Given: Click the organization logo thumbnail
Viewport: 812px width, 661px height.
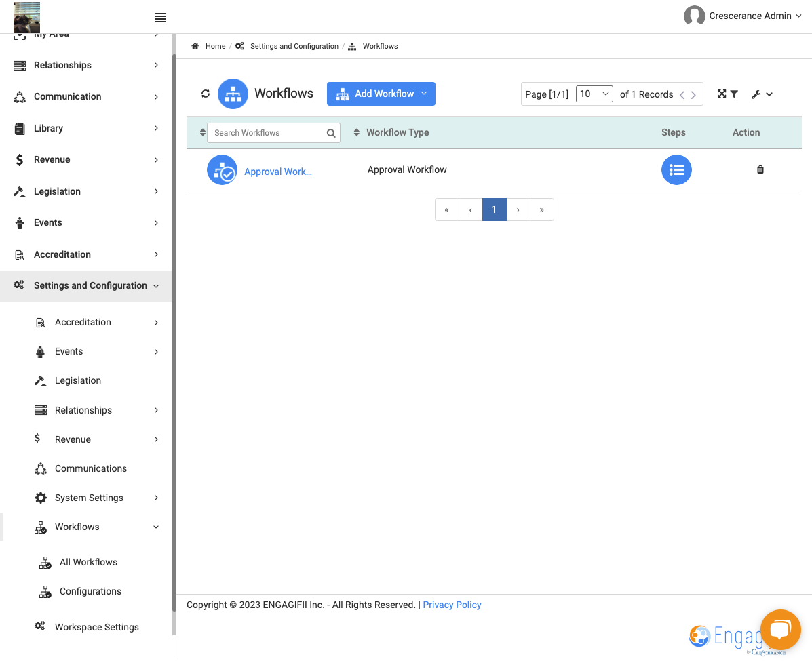Looking at the screenshot, I should pyautogui.click(x=26, y=17).
